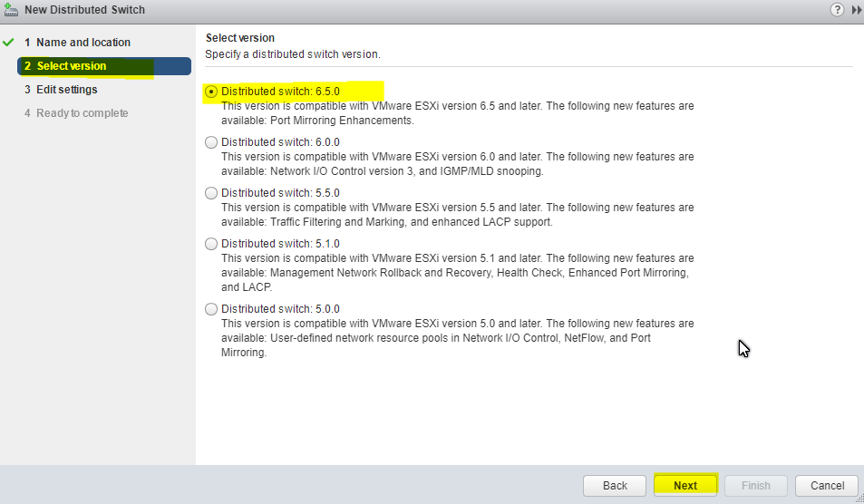Click the 'IGMP/MLD snooping' description text

(x=491, y=171)
